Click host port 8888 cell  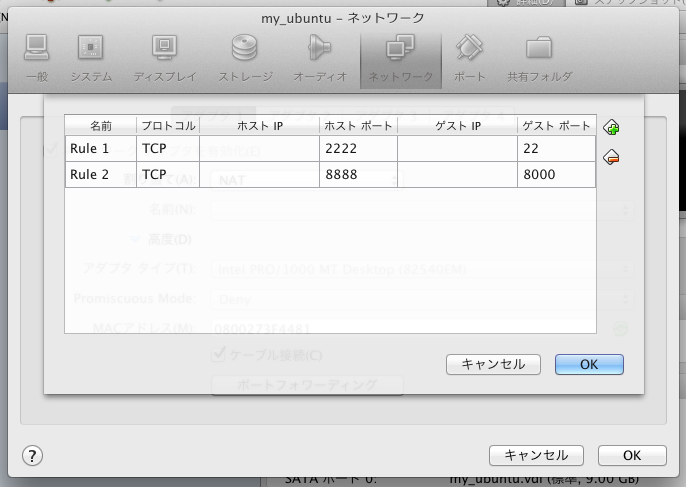358,175
